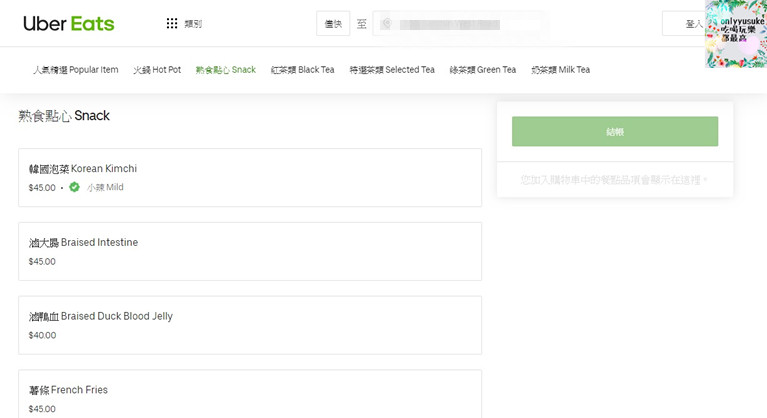Image resolution: width=767 pixels, height=418 pixels.
Task: Open Korean Kimchi menu item
Action: (250, 177)
